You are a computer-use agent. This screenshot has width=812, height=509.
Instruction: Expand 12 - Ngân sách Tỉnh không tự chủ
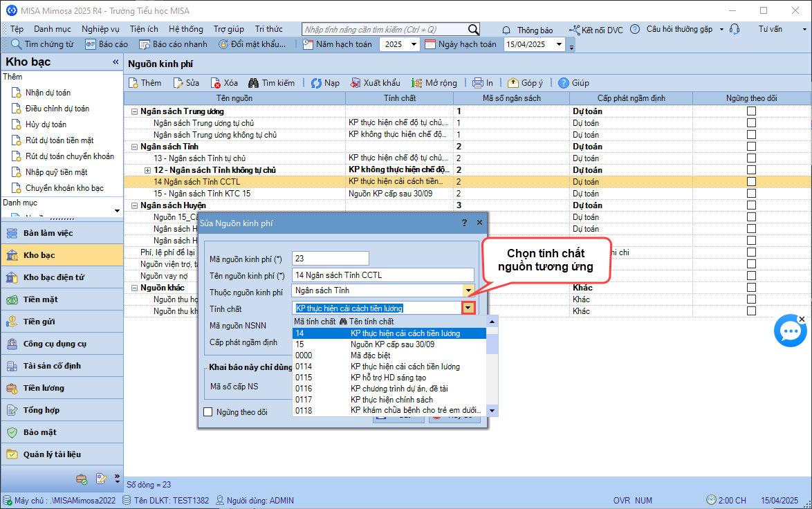147,170
